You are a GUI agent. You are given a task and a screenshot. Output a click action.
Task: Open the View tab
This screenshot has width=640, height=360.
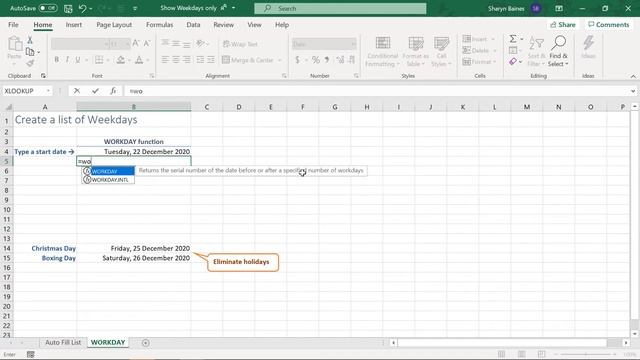coord(254,25)
